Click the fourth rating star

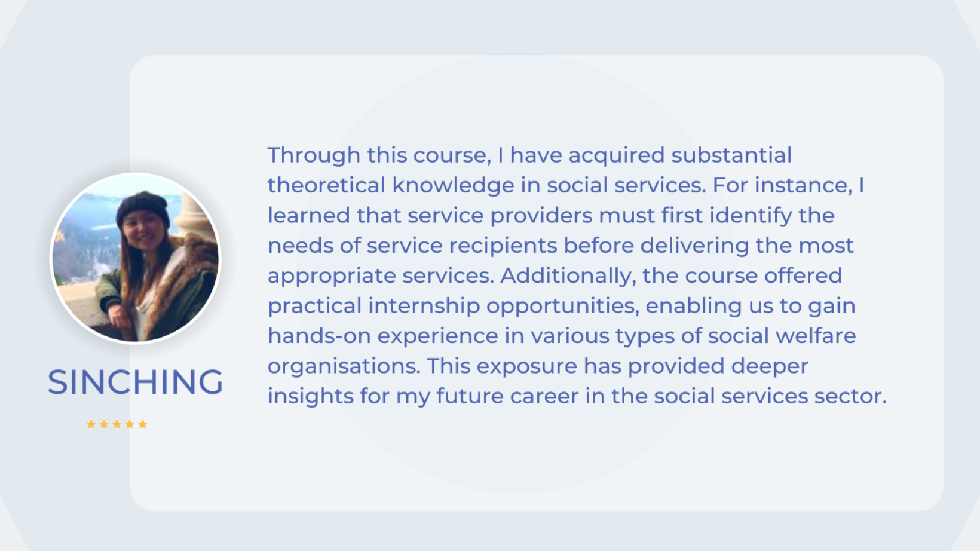pos(130,424)
